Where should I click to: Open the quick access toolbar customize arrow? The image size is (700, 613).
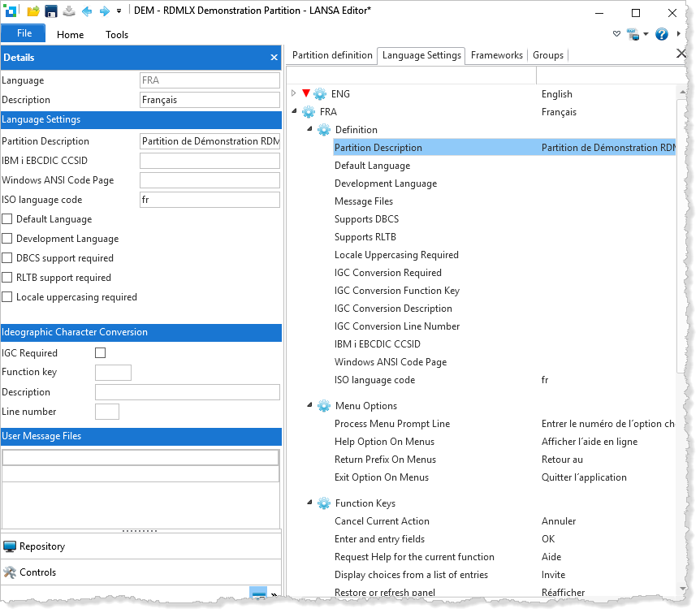119,11
